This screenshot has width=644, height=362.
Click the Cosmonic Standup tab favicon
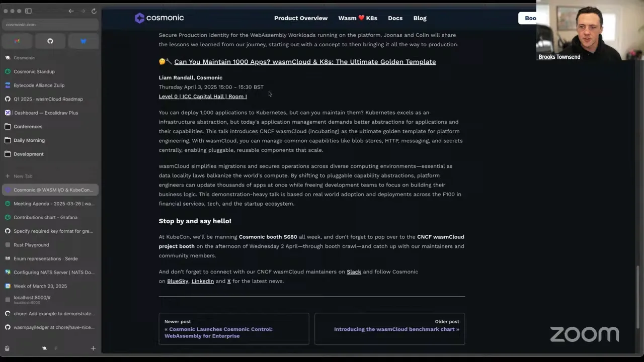[8, 71]
